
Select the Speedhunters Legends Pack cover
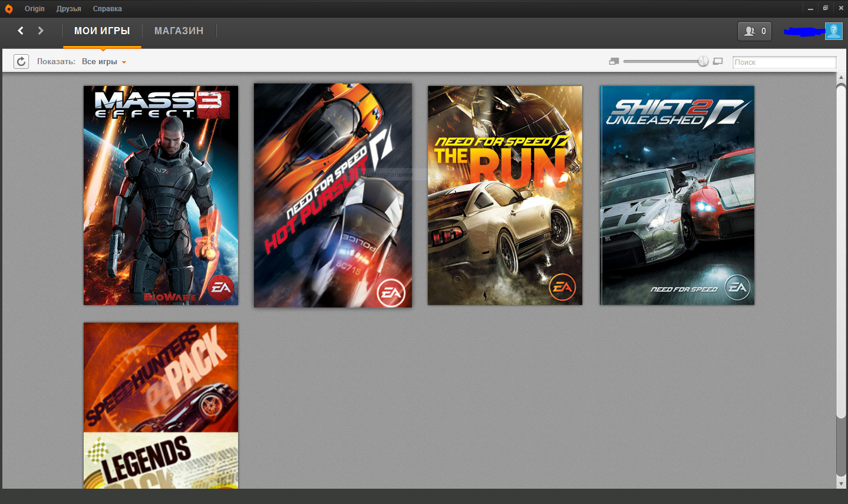(x=161, y=406)
